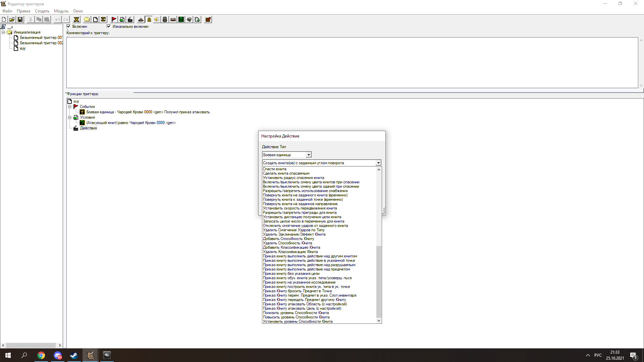Viewport: 644px width, 362px height.
Task: Click the trigger comment text area
Action: click(352, 62)
